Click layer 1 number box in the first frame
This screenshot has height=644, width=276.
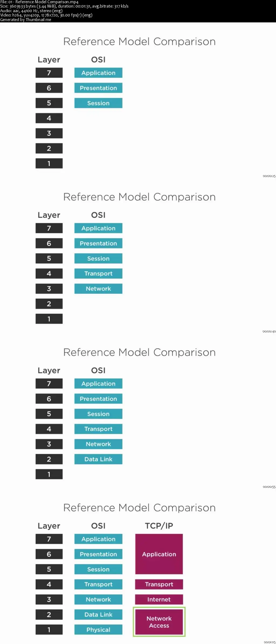49,163
